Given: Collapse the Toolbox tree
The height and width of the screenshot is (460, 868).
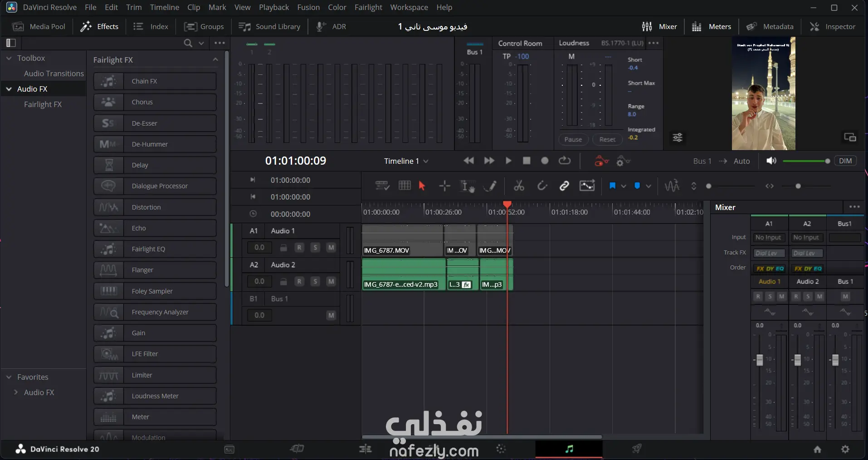Looking at the screenshot, I should point(9,58).
